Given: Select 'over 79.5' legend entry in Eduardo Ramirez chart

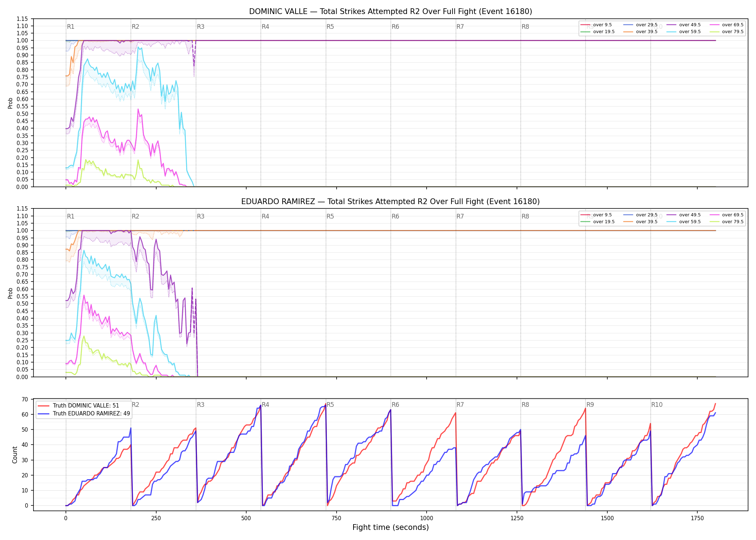Looking at the screenshot, I should coord(726,222).
